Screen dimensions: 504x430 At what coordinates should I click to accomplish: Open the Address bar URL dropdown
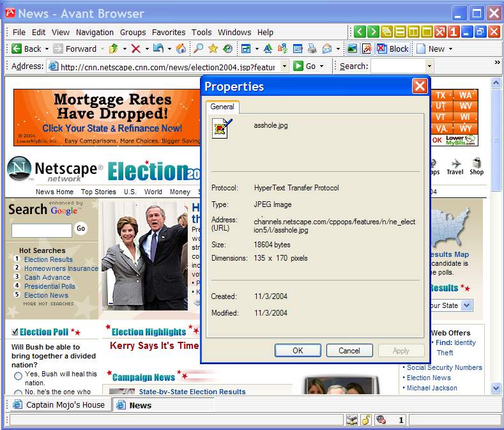(284, 66)
